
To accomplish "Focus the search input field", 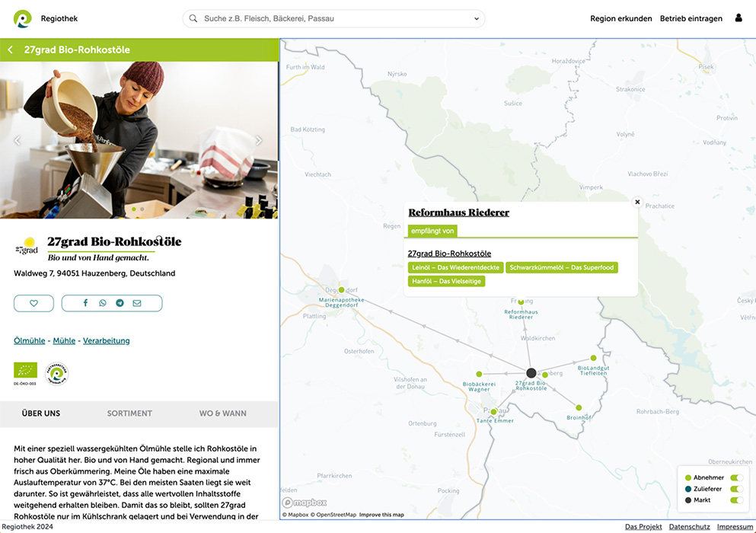I will click(x=333, y=19).
